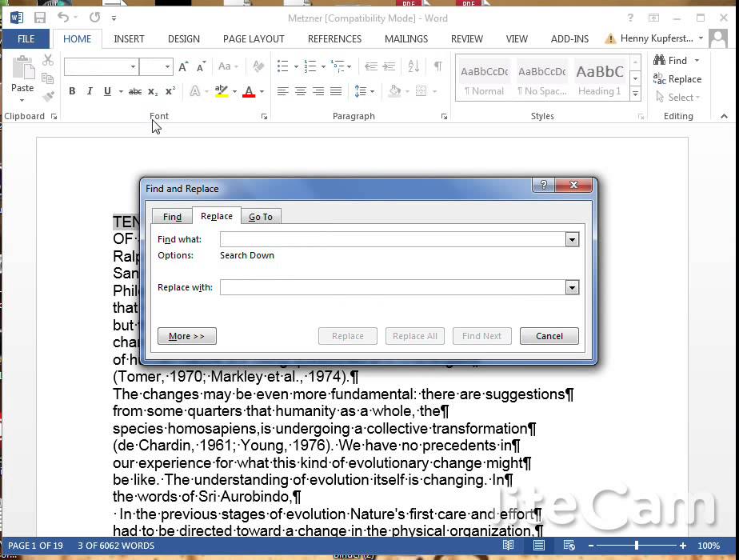Open the font size dropdown
The width and height of the screenshot is (739, 560).
[167, 67]
